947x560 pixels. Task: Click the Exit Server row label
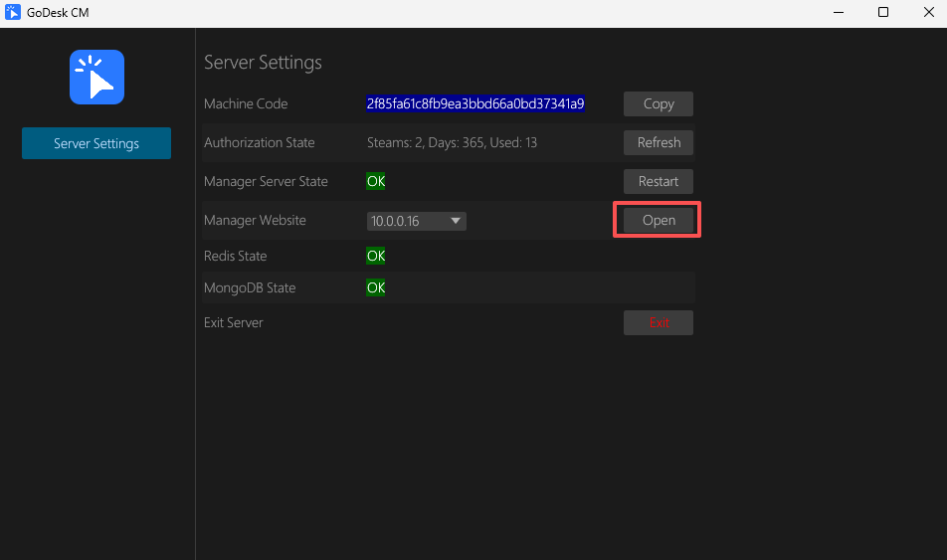[233, 322]
